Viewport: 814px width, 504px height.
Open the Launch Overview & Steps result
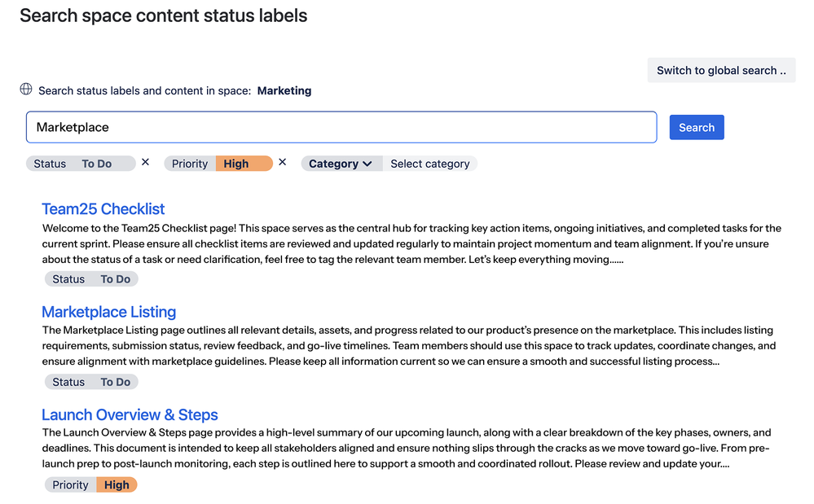pos(130,414)
